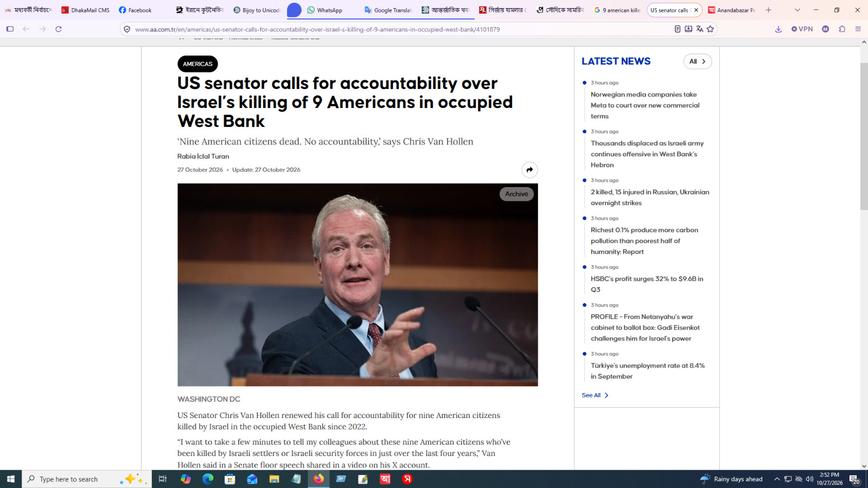Switch to the Google Translate tab

389,10
